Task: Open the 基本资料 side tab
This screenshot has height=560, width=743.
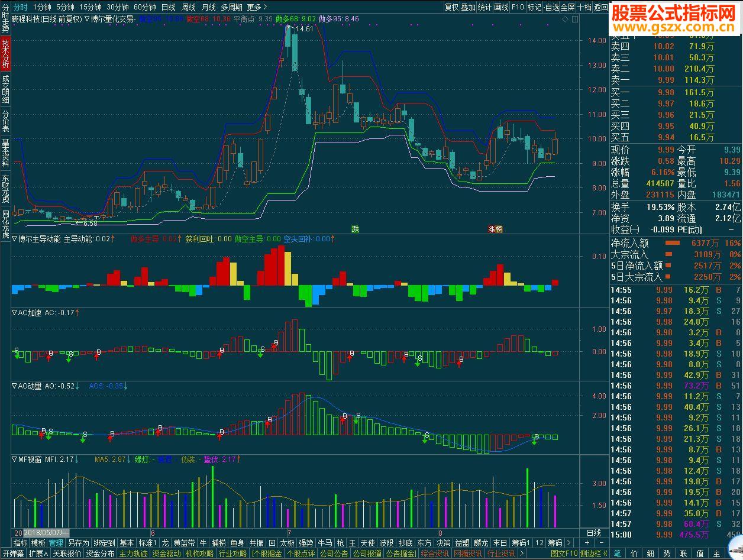Action: (5, 154)
